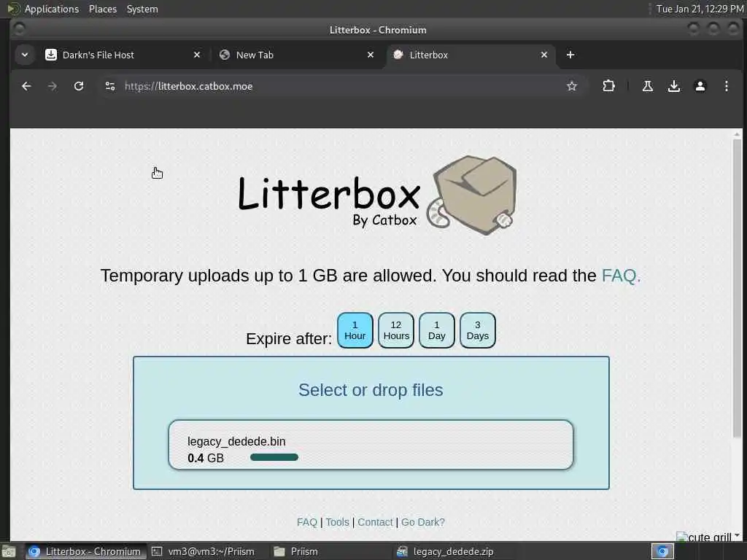Set expiry to 1 Hour
This screenshot has height=560, width=747.
pos(355,330)
